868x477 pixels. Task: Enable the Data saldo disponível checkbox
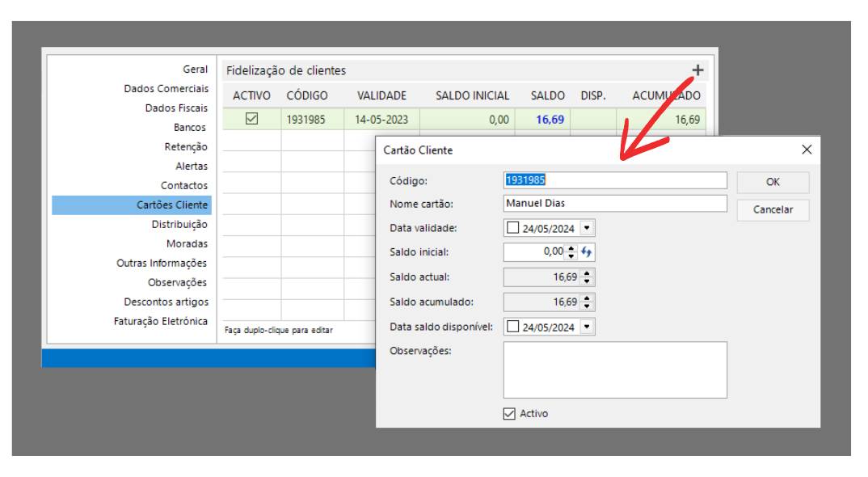click(512, 327)
